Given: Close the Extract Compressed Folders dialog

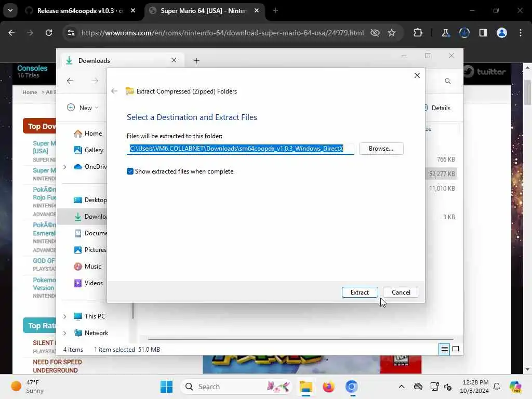Looking at the screenshot, I should pyautogui.click(x=417, y=75).
